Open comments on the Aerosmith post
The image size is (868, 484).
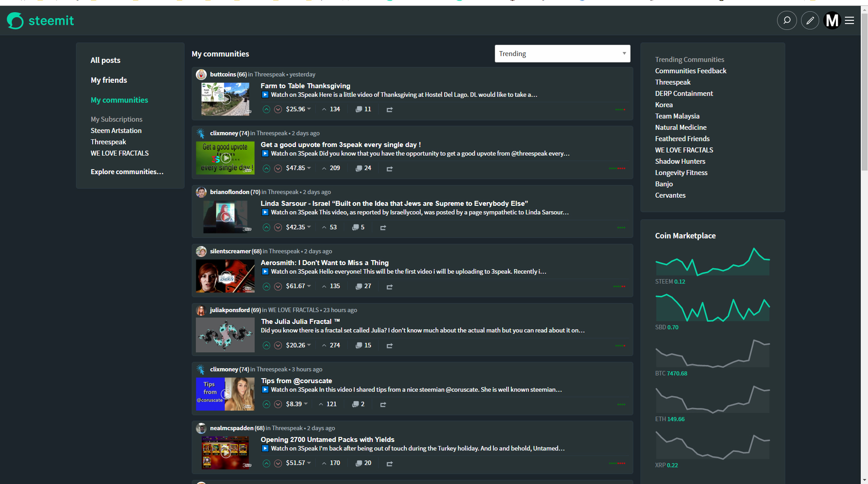363,286
